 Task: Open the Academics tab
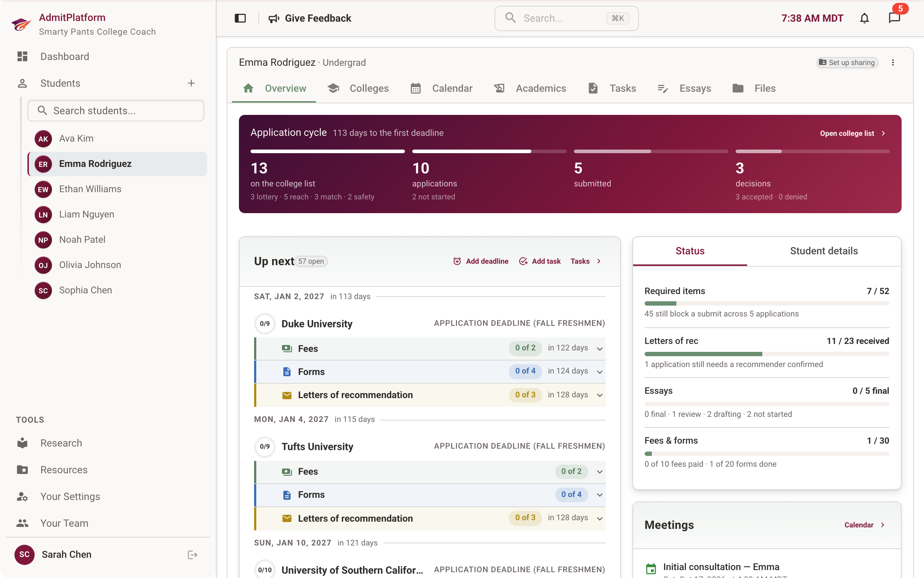[529, 88]
